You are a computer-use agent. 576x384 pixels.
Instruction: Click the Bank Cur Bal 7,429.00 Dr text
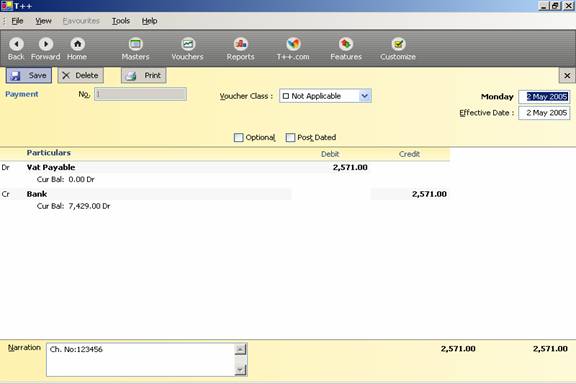[x=73, y=206]
